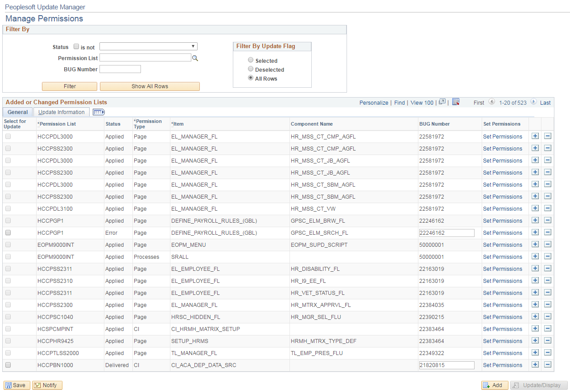Image resolution: width=570 pixels, height=392 pixels.
Task: Add a new row for HCCPBN1000
Action: (535, 364)
